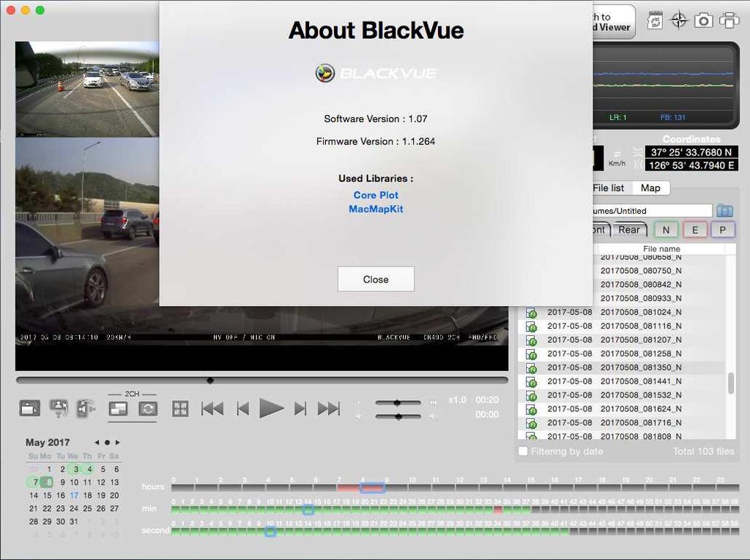The image size is (750, 560).
Task: Click the minute 14 timeline marker
Action: click(308, 509)
